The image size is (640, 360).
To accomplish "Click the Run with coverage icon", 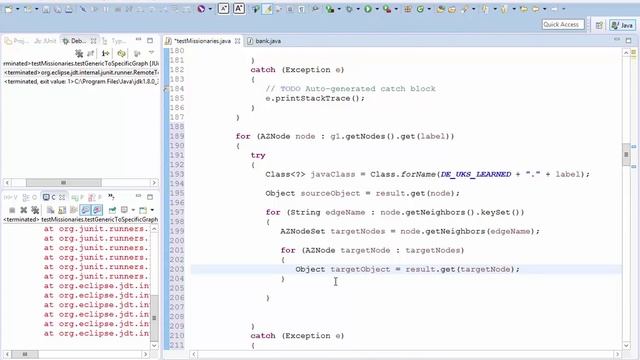I will pos(329,9).
